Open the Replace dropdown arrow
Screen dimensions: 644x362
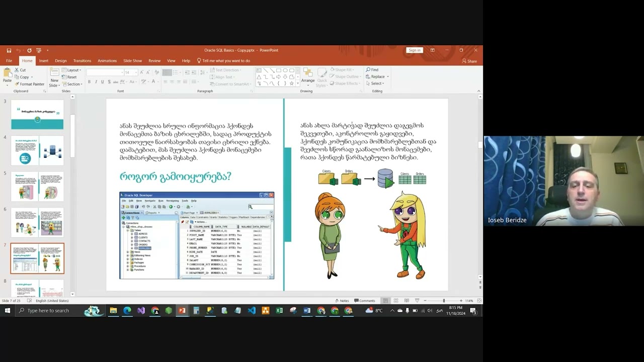tap(388, 77)
